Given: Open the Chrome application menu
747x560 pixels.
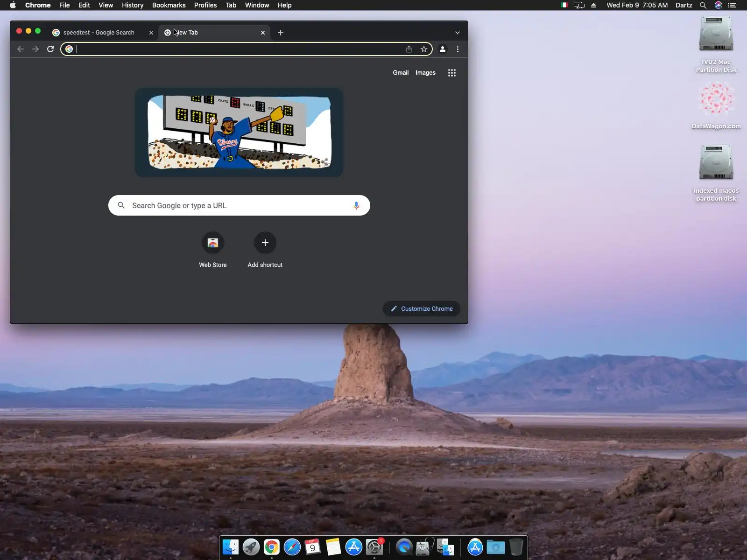Looking at the screenshot, I should [x=38, y=5].
